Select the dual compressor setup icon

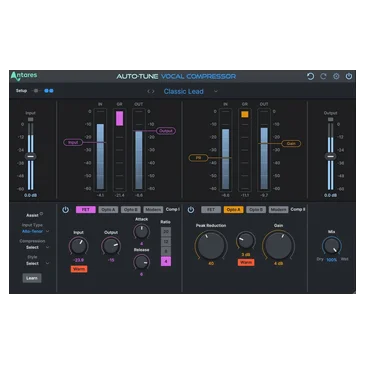point(49,91)
